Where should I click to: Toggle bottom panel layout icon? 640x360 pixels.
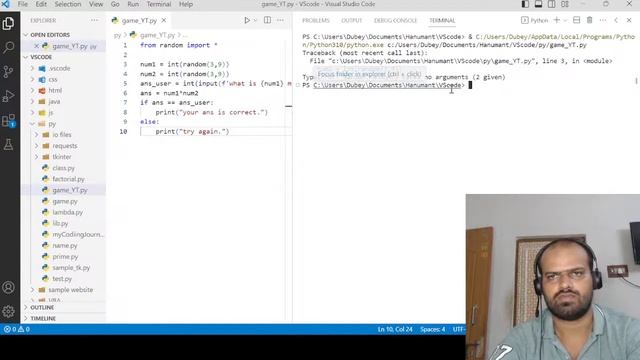point(538,4)
